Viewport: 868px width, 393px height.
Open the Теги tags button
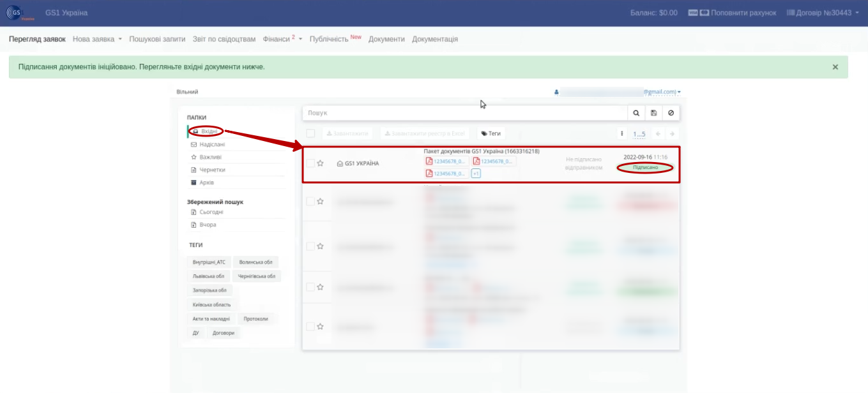(x=491, y=133)
